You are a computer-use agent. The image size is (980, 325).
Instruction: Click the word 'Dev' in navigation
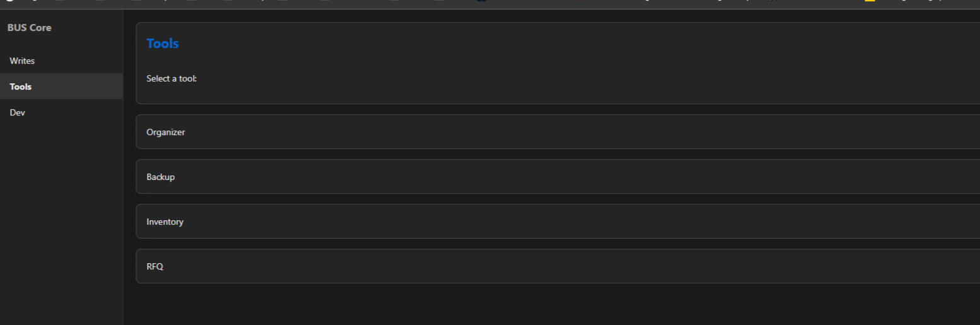pos(18,113)
